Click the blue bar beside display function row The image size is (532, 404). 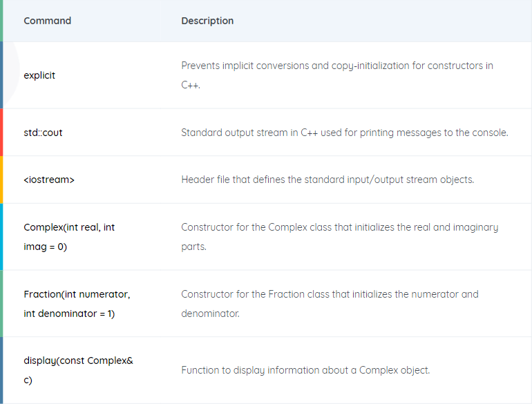tap(1, 370)
